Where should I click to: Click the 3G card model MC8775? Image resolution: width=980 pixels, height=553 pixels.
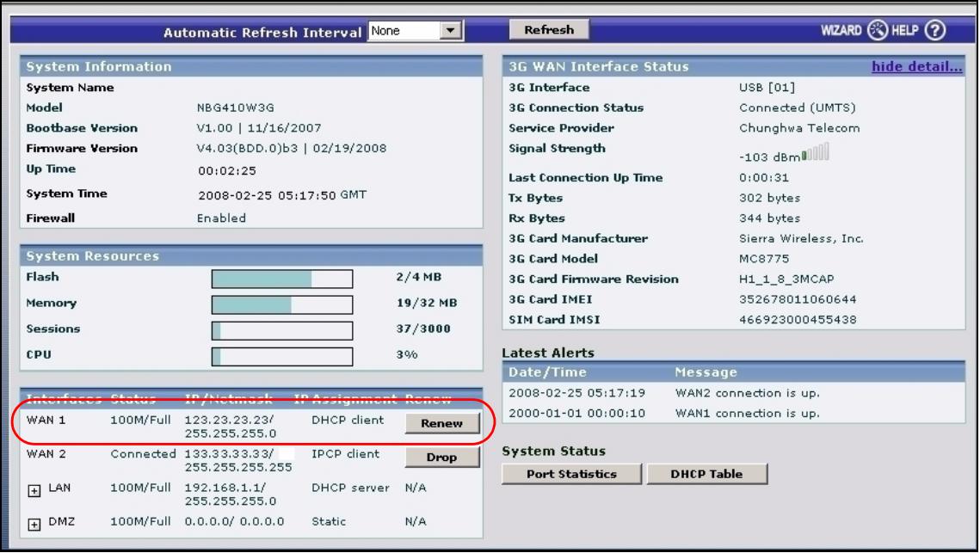click(764, 259)
